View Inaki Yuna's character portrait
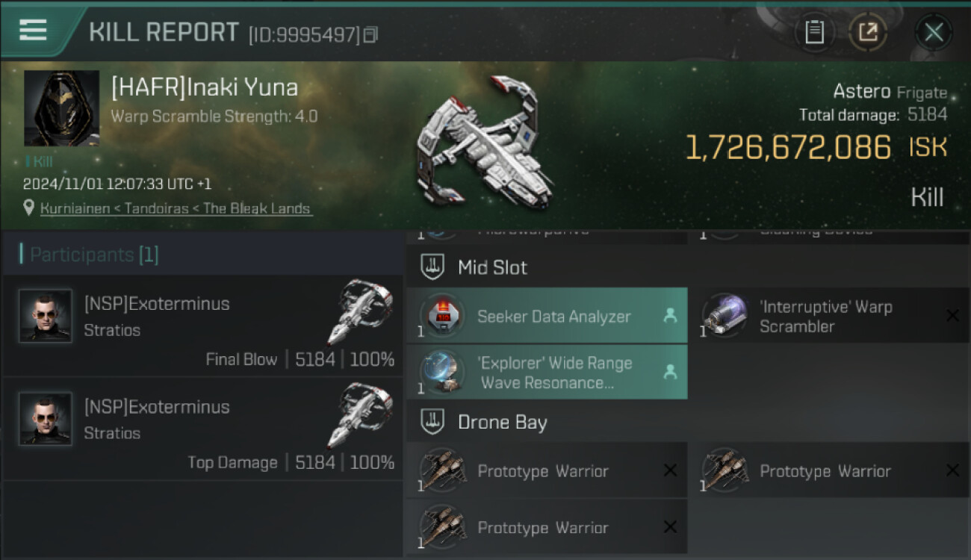 (61, 108)
